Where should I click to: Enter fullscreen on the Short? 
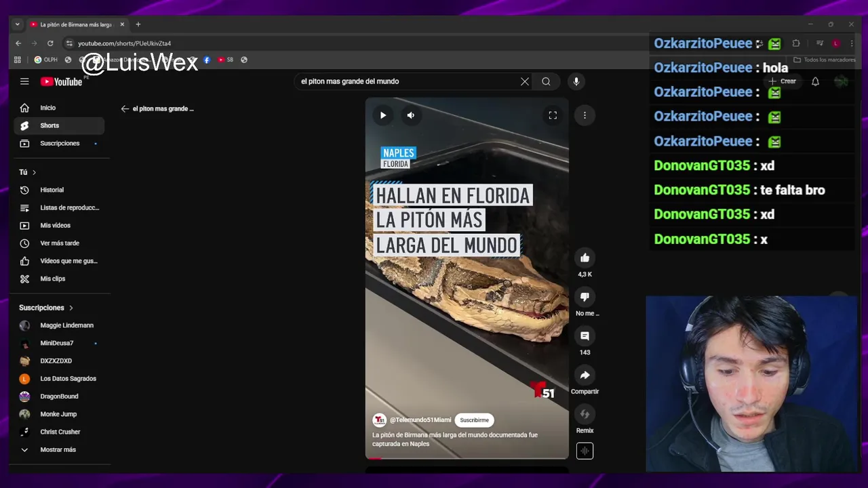(553, 115)
